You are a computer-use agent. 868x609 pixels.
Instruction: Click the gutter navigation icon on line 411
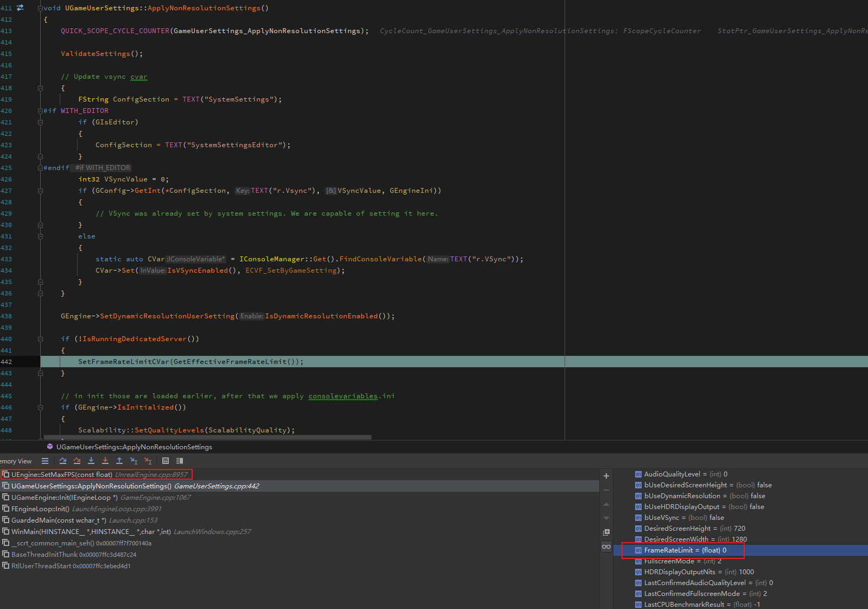(x=20, y=8)
